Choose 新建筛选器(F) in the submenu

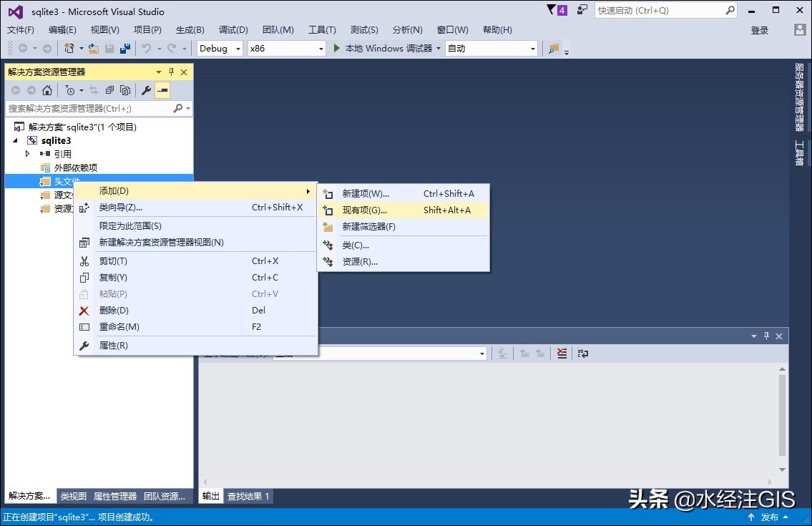click(x=403, y=226)
